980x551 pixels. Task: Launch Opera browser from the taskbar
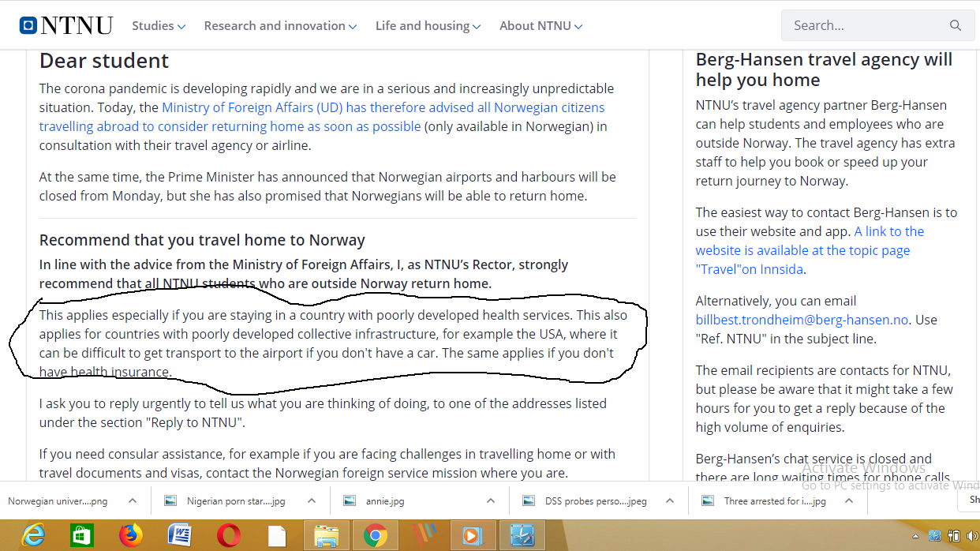pos(229,536)
